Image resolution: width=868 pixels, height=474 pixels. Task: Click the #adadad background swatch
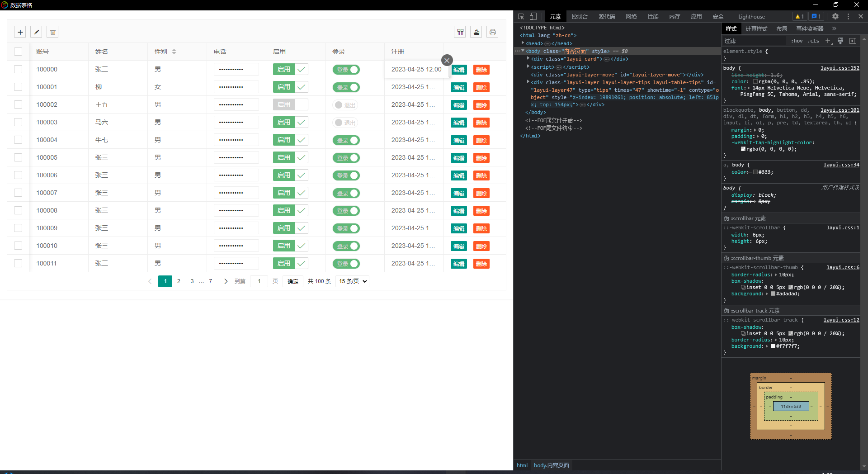click(x=773, y=294)
